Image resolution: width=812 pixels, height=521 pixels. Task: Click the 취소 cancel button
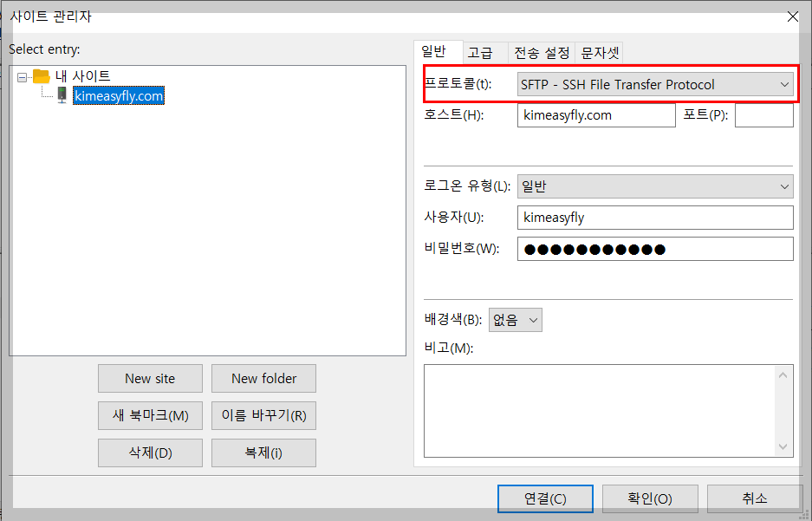point(755,498)
